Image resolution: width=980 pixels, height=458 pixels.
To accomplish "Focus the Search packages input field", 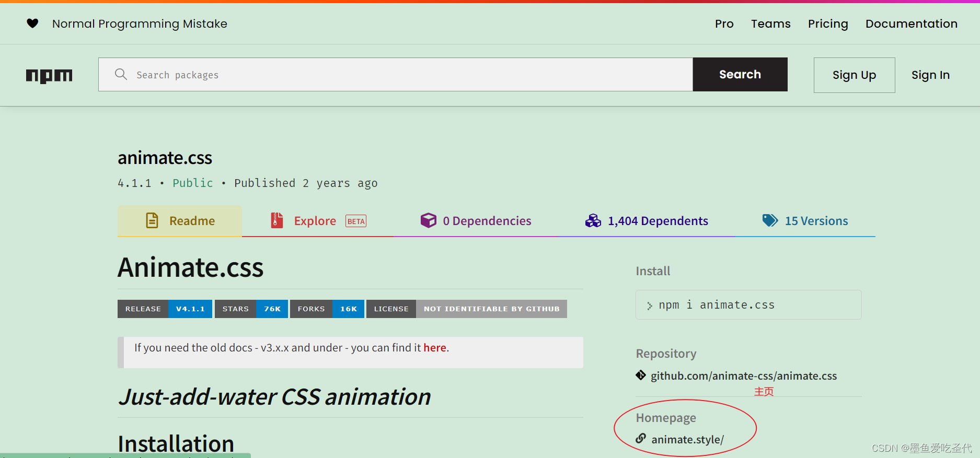I will click(x=396, y=74).
